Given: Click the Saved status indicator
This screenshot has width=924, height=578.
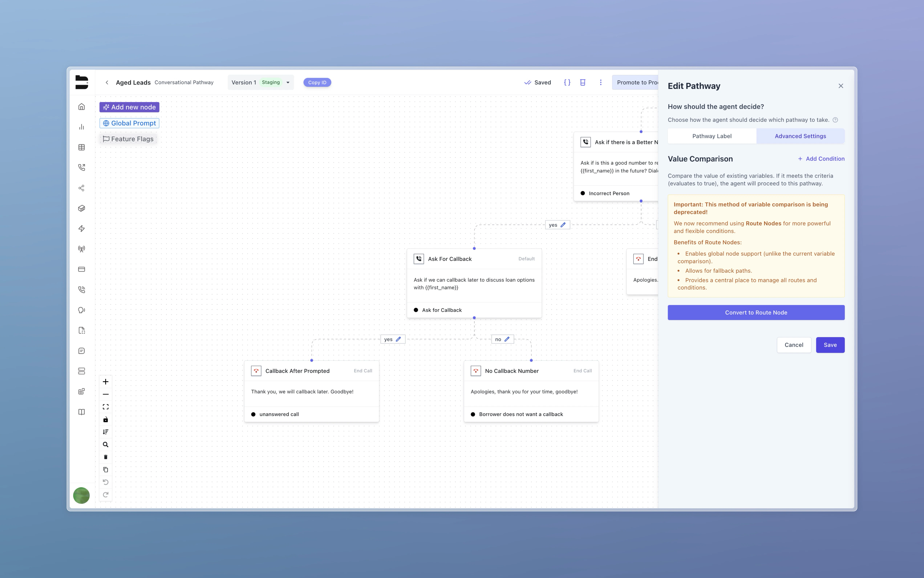Looking at the screenshot, I should (x=537, y=83).
